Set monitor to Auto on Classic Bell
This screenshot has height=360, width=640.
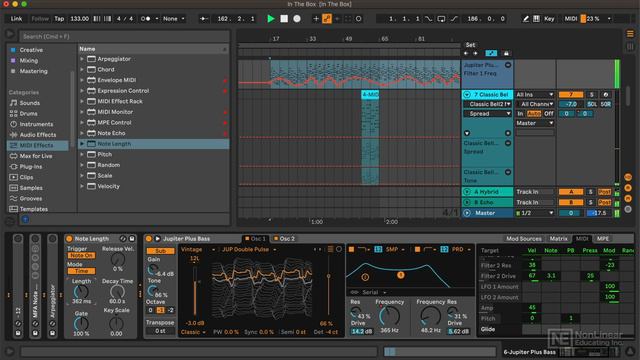click(x=534, y=114)
